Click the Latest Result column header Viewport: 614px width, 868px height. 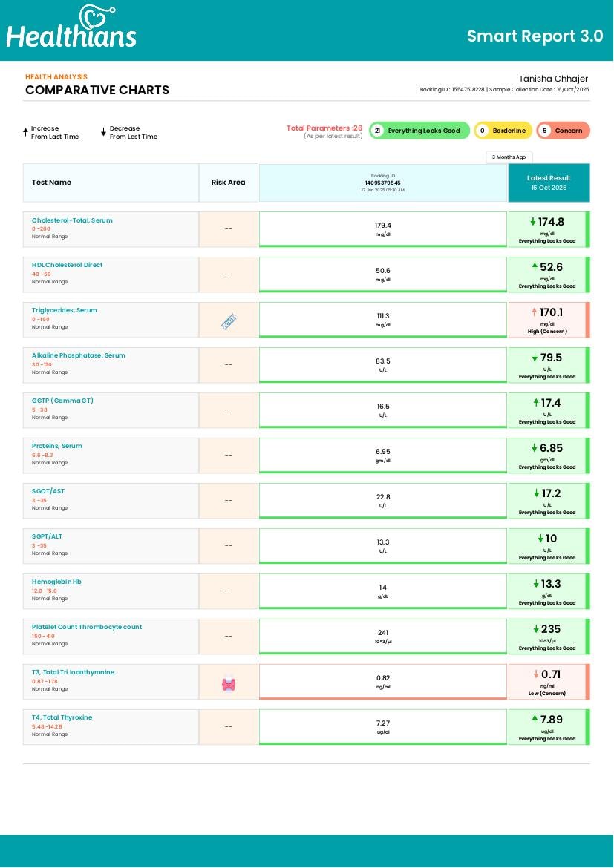[549, 183]
